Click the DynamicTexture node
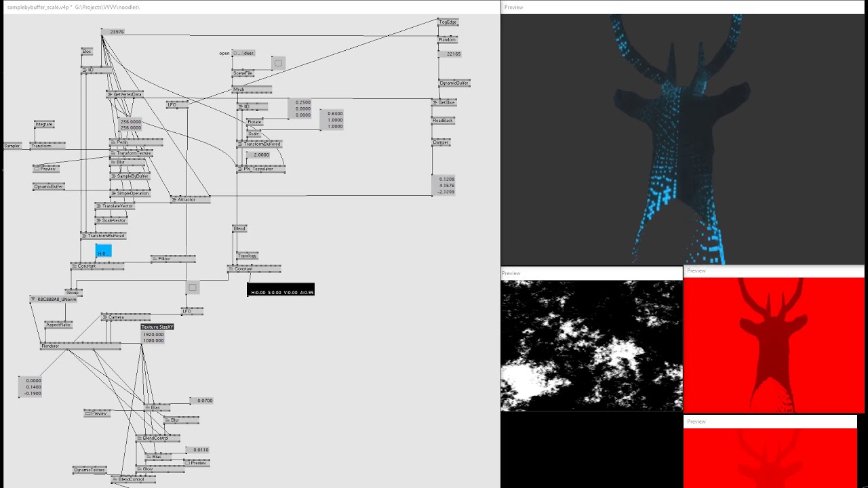This screenshot has height=488, width=868. click(x=90, y=470)
